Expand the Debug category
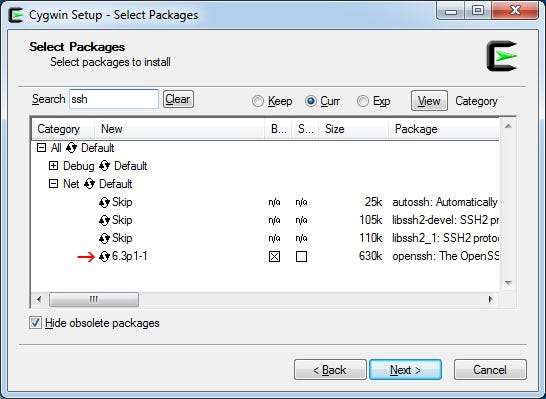 click(x=53, y=166)
